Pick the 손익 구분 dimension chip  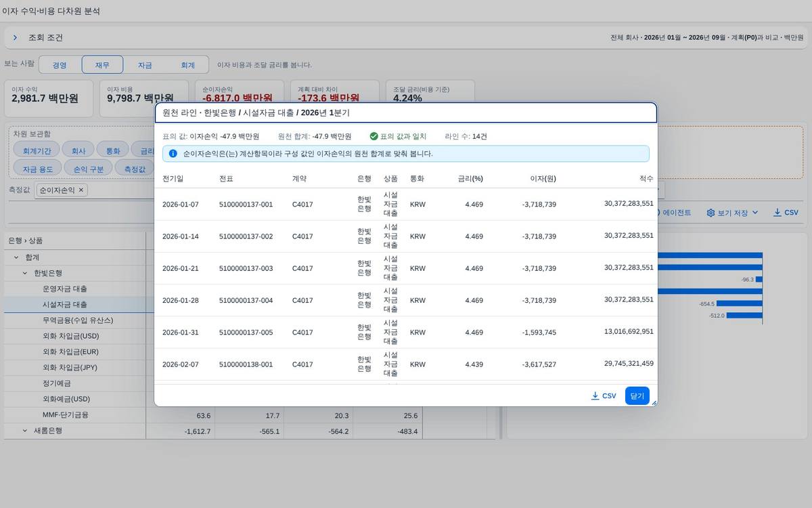89,169
